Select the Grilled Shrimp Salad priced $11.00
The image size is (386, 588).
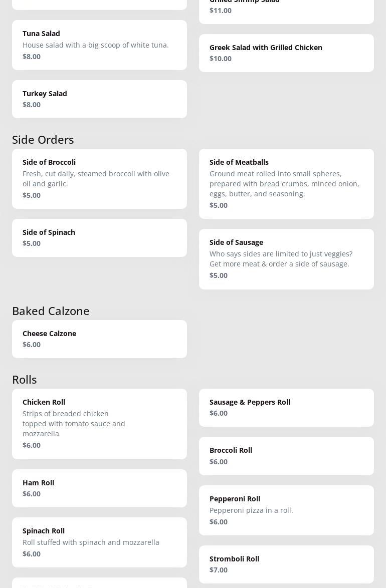(x=286, y=7)
